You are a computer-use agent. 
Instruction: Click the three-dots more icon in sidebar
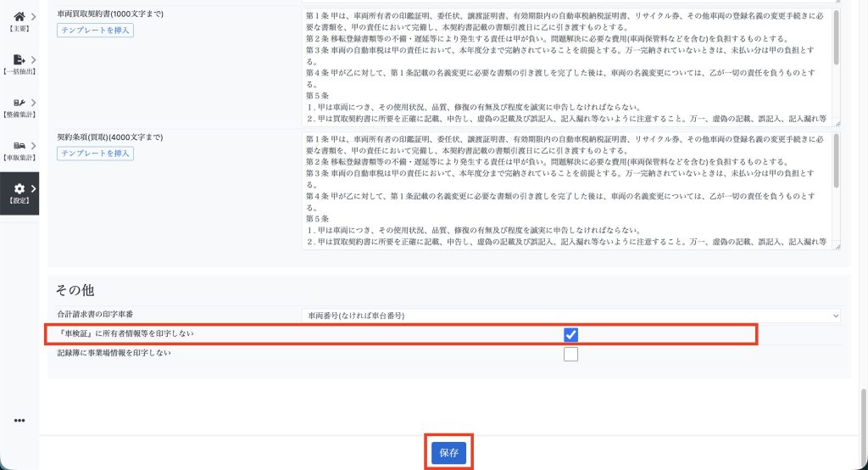click(x=19, y=420)
